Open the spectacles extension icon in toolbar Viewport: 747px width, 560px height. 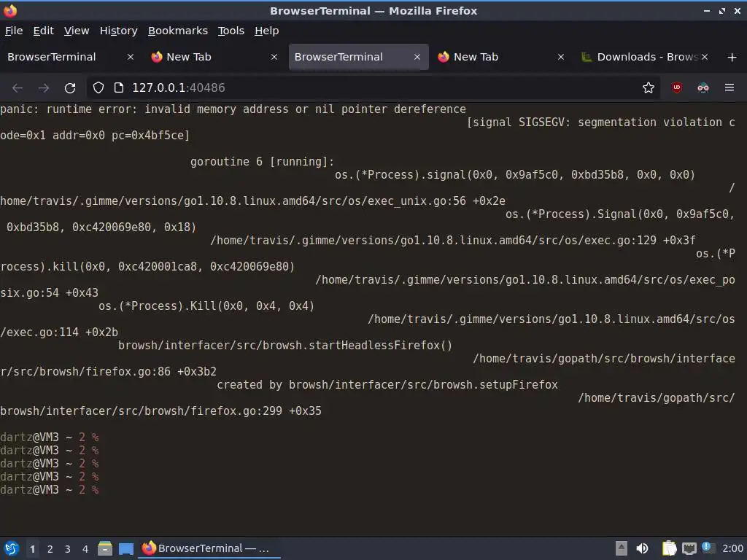703,87
